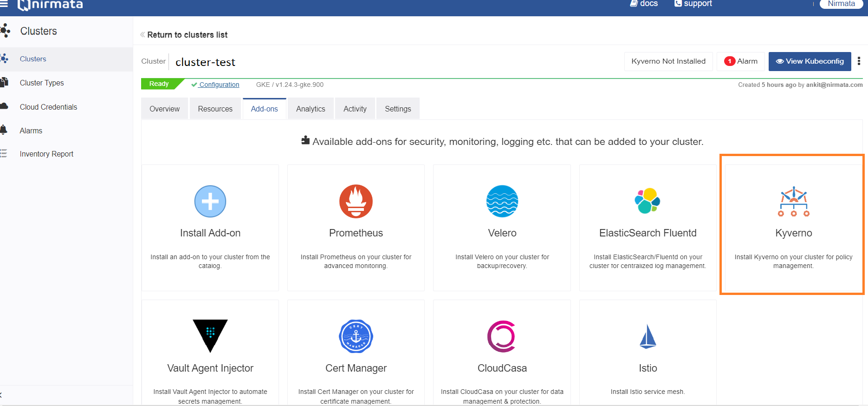Switch to the Settings tab
The width and height of the screenshot is (868, 406).
398,109
